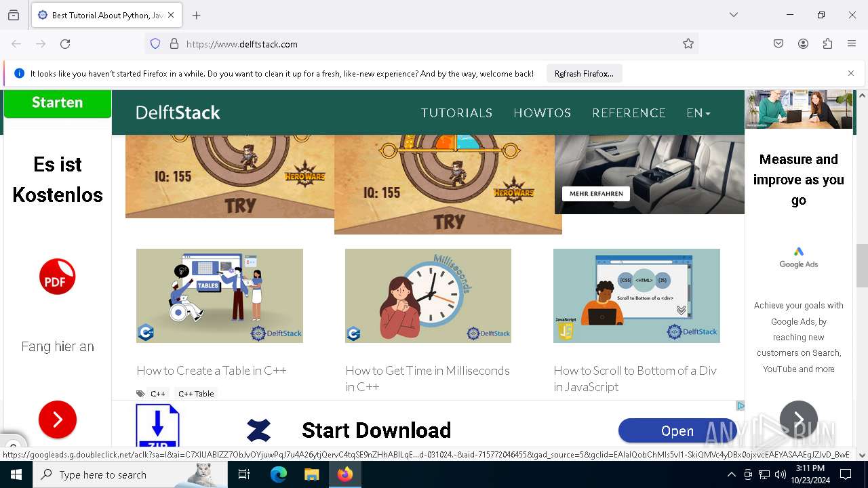The image size is (868, 488).
Task: Open How to Create a Table in C++
Action: [x=212, y=371]
